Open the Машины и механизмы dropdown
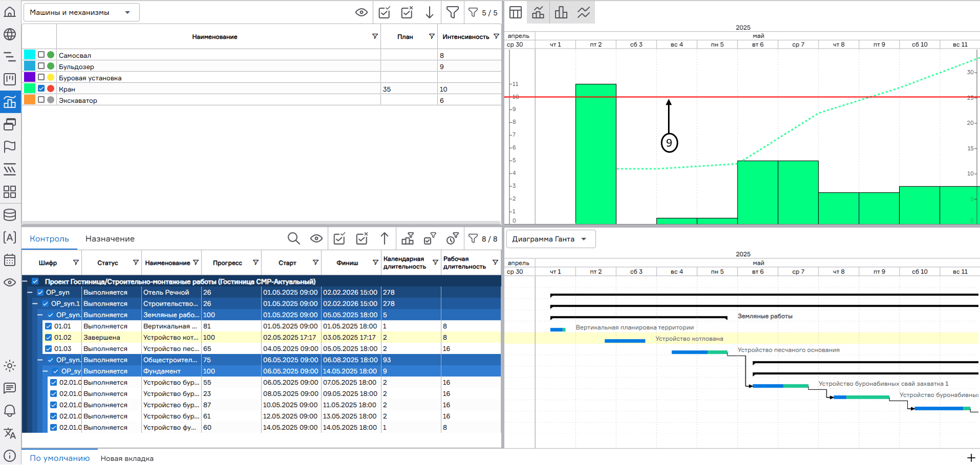Screen dimensions: 980x466 pyautogui.click(x=81, y=12)
